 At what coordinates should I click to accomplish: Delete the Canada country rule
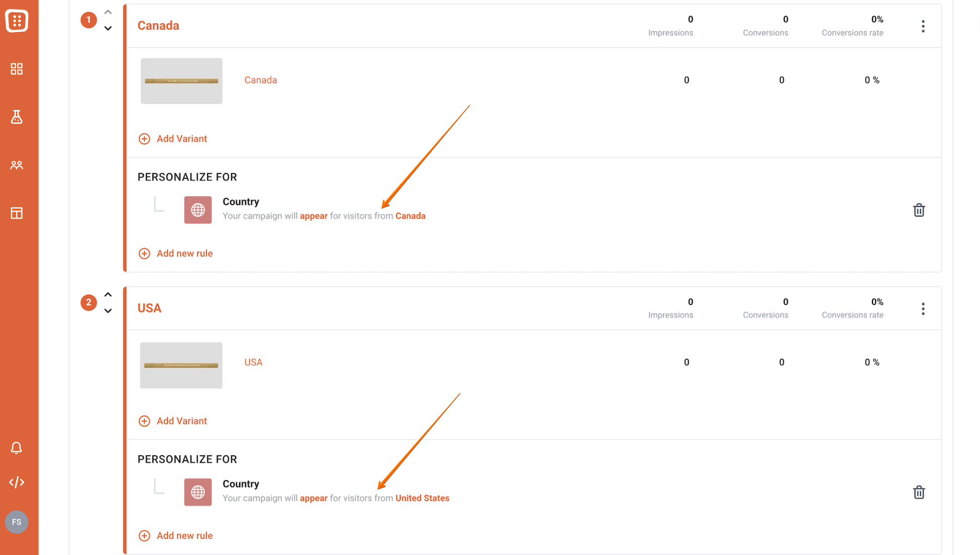pyautogui.click(x=919, y=210)
